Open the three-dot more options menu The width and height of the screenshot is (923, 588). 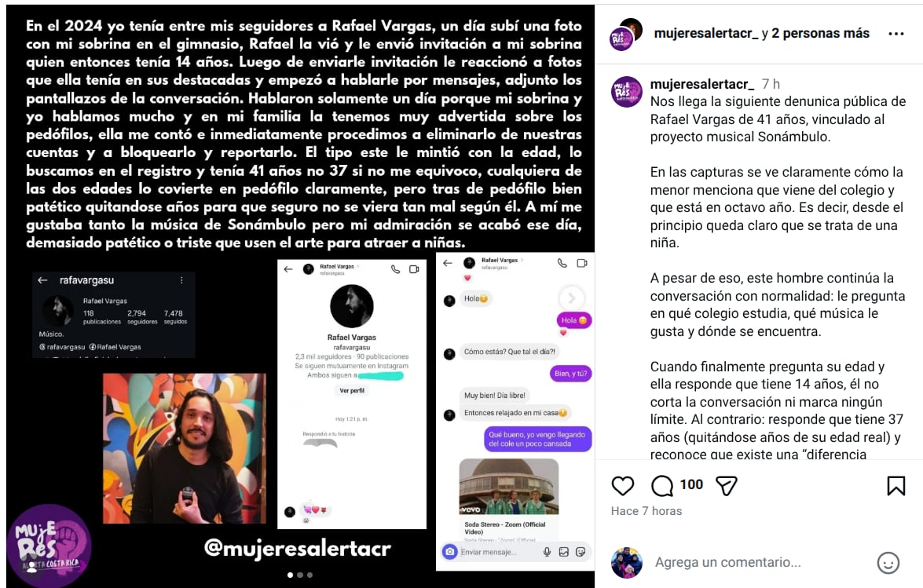click(896, 34)
